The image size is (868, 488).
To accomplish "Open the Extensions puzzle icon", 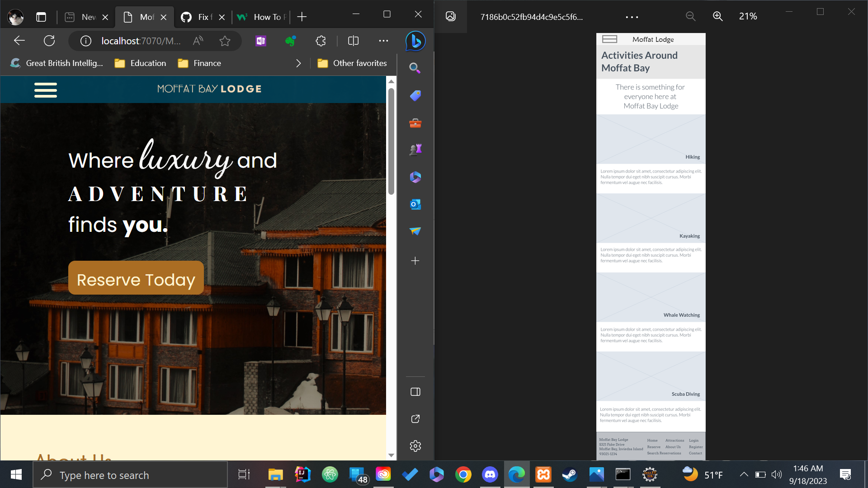I will (321, 41).
